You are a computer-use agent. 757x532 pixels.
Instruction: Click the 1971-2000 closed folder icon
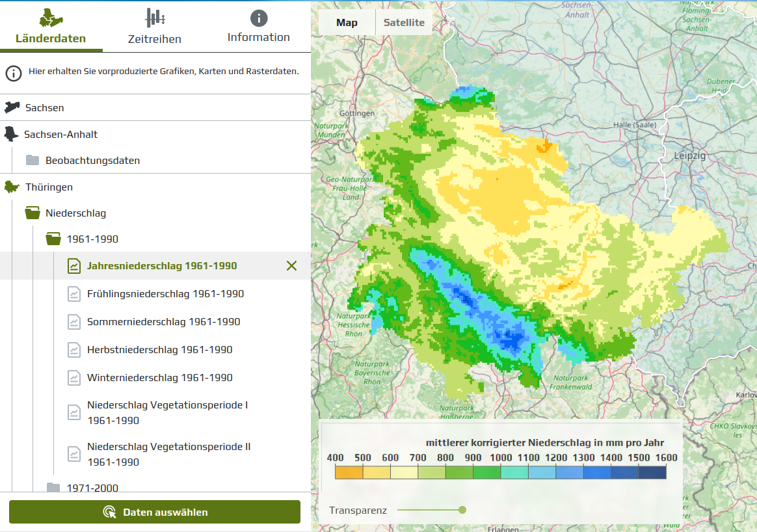(53, 488)
